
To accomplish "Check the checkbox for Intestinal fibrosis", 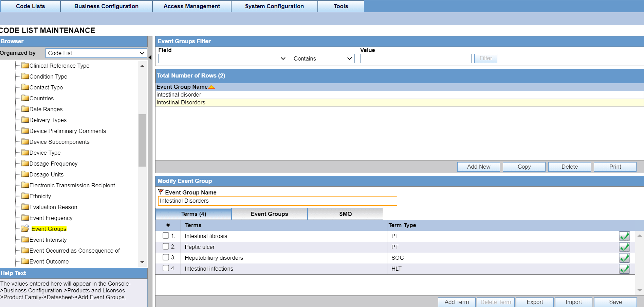I will [166, 235].
